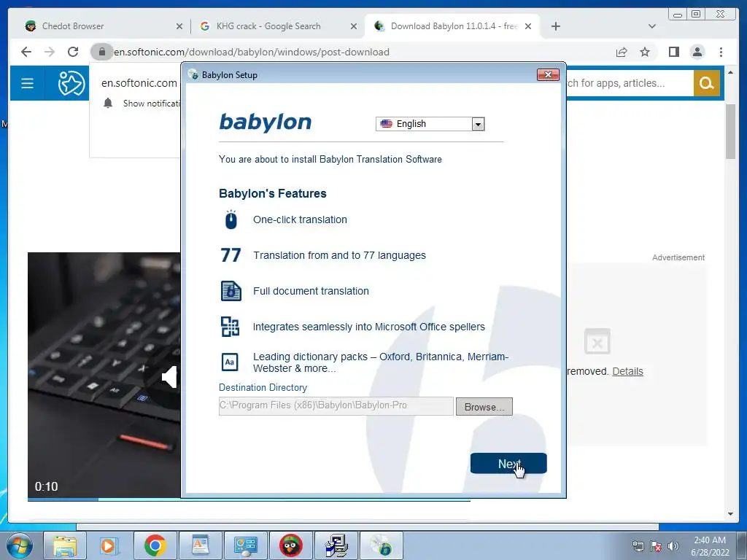Viewport: 747px width, 560px height.
Task: Select the Download Babylon 11.0.1.4 tab
Action: click(x=448, y=26)
